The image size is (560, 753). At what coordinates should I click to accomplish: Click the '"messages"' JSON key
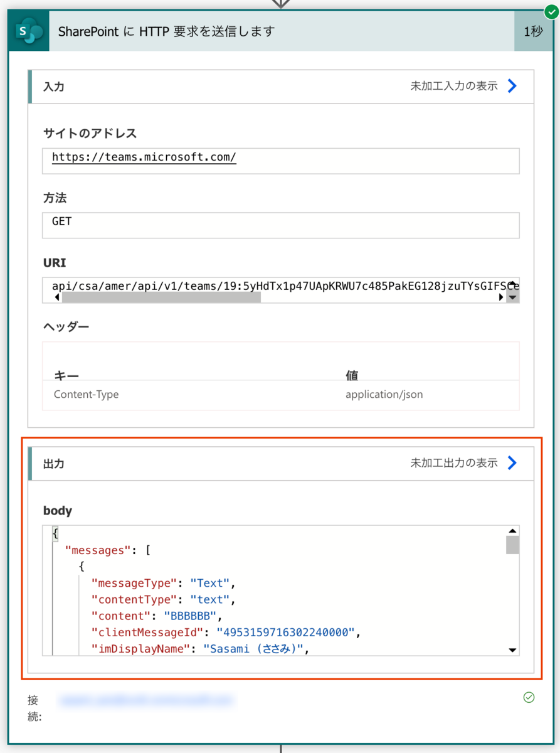tap(98, 550)
